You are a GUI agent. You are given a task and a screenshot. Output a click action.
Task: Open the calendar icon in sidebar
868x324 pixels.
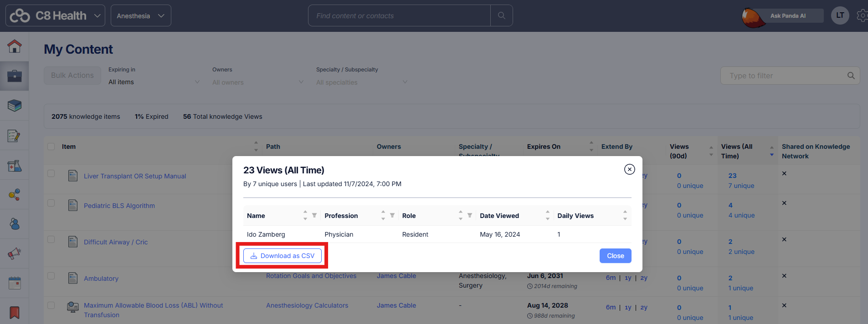[x=14, y=283]
